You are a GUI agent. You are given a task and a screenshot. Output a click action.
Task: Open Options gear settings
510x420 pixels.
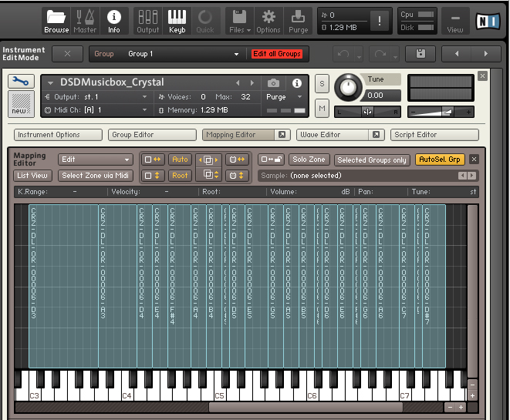coord(269,21)
